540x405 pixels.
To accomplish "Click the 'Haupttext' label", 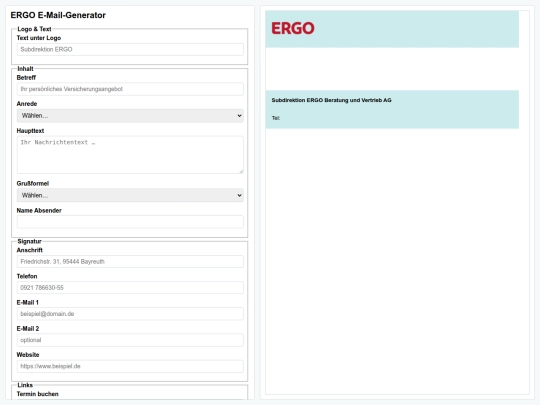I will pos(30,131).
